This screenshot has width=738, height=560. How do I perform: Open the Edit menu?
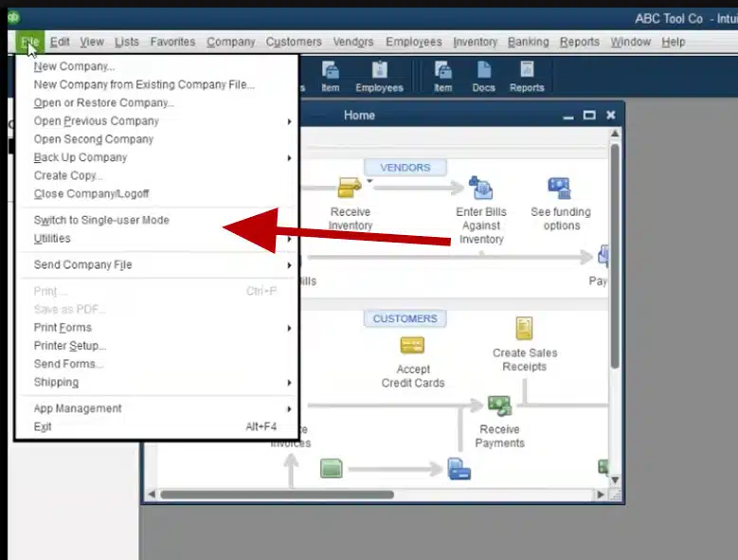[x=60, y=42]
